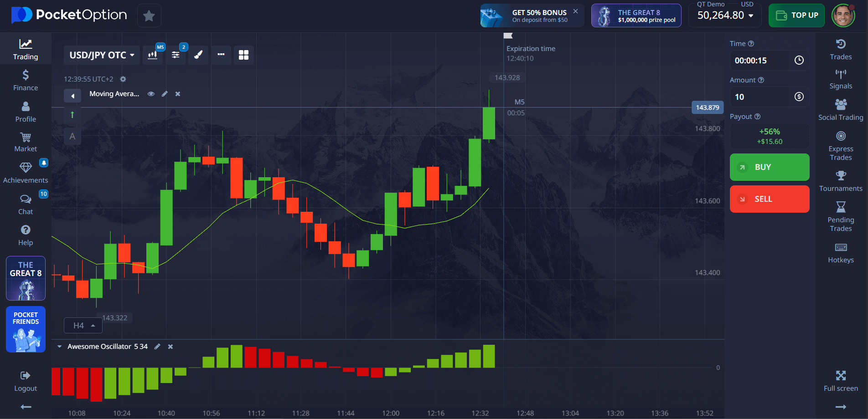Select the drawing brush tool
This screenshot has width=868, height=419.
198,55
